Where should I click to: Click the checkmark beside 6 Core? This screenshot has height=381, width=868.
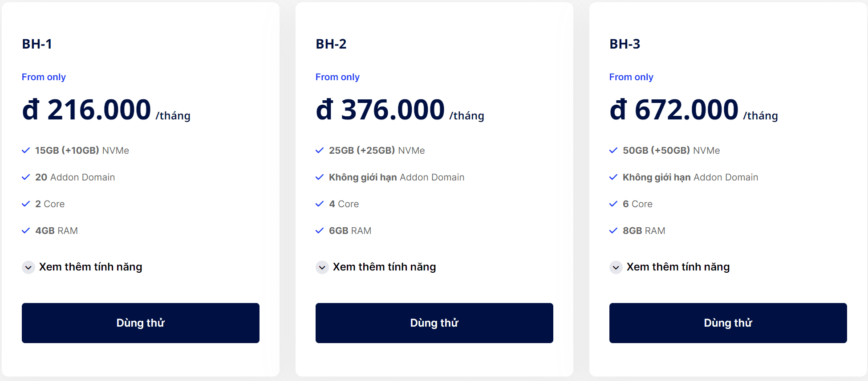coord(613,204)
